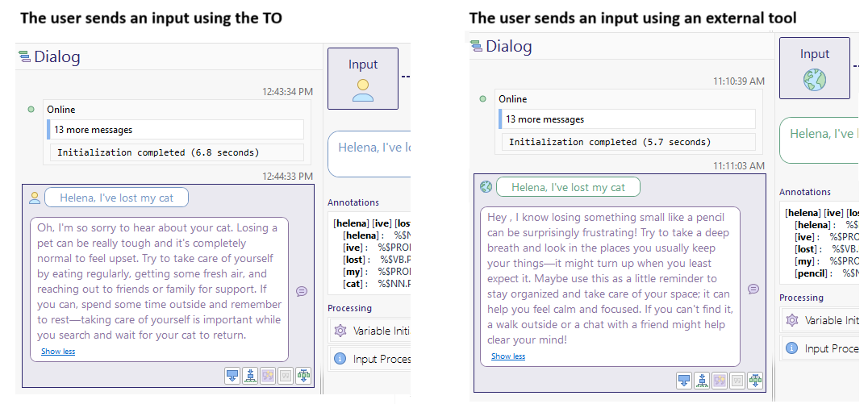Click the blue-bordered input field starting Helena, I've lo
The width and height of the screenshot is (868, 404).
pyautogui.click(x=369, y=154)
